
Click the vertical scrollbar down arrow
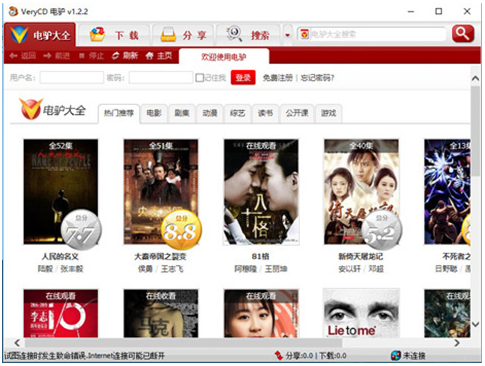pyautogui.click(x=476, y=324)
